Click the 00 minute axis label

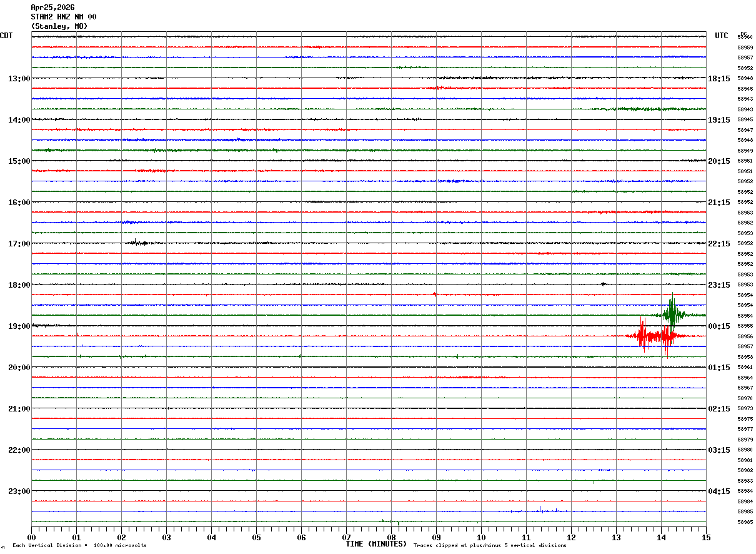coord(31,537)
